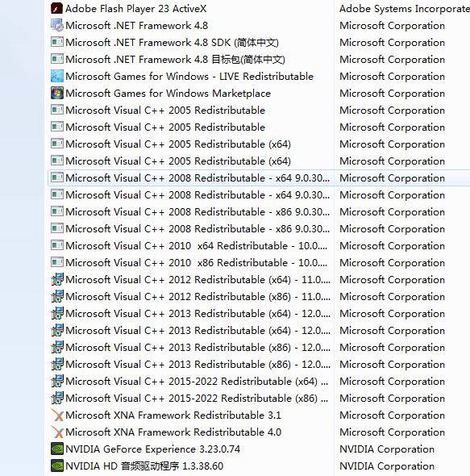470x476 pixels.
Task: Click NVIDIA Corporation publisher for GeForce Experience
Action: [387, 449]
